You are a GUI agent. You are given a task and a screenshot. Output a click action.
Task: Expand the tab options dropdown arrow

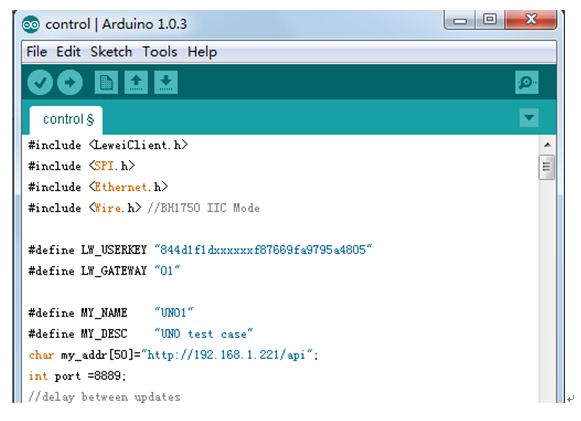pyautogui.click(x=529, y=117)
